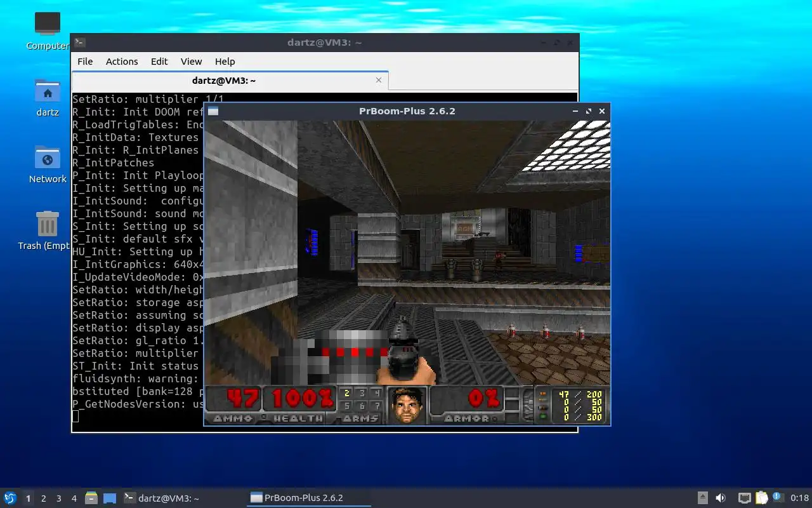Launch the file manager from taskbar

91,498
